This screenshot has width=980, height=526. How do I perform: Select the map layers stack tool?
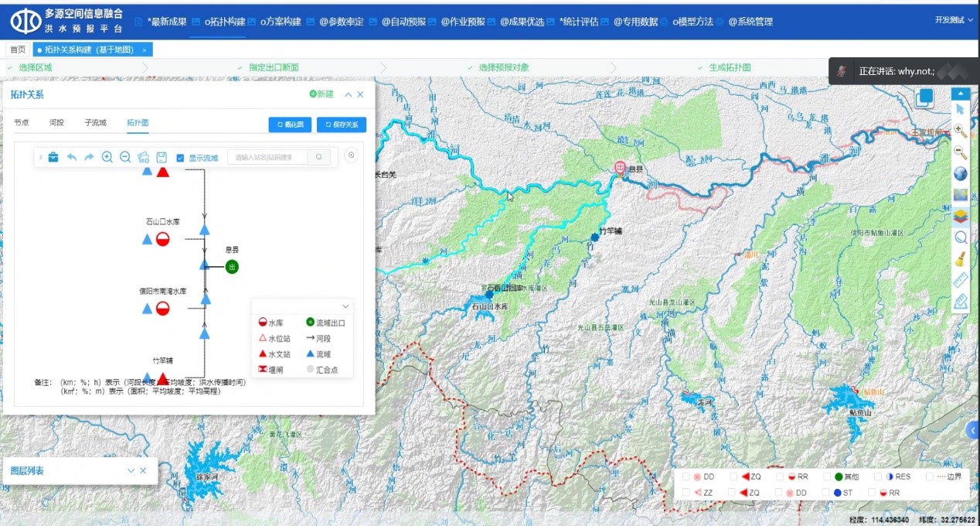pyautogui.click(x=961, y=216)
